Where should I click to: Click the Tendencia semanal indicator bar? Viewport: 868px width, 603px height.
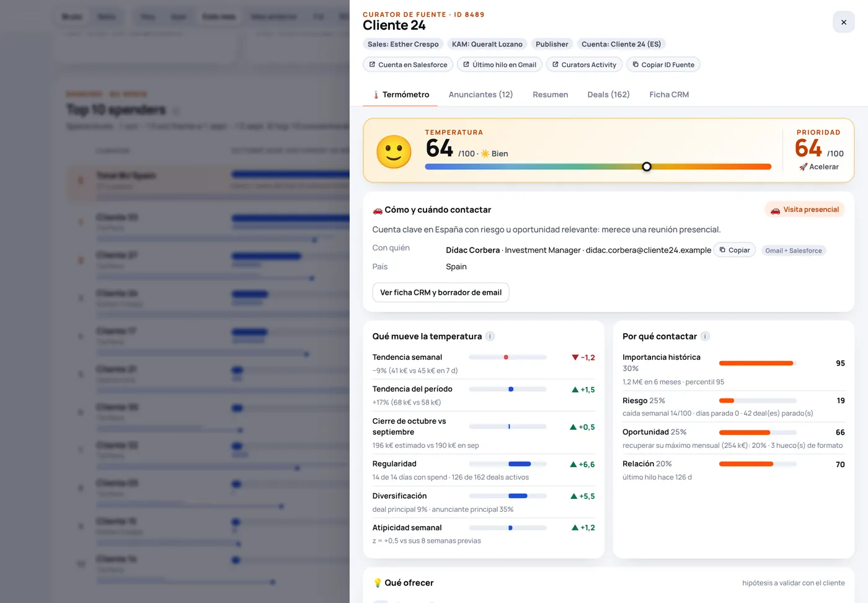508,357
